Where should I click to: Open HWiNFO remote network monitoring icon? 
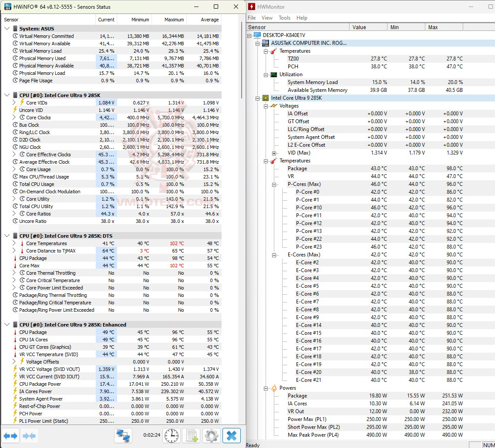pyautogui.click(x=123, y=436)
